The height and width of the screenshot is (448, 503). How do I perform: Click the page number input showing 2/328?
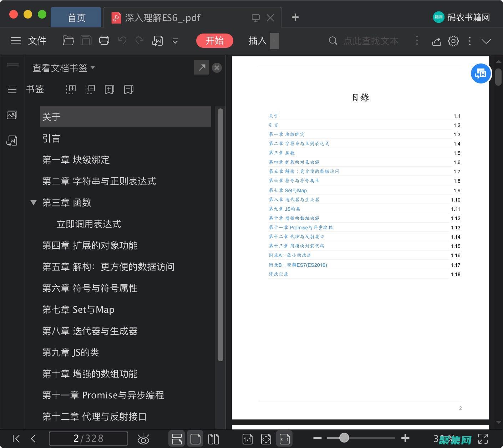(x=88, y=438)
